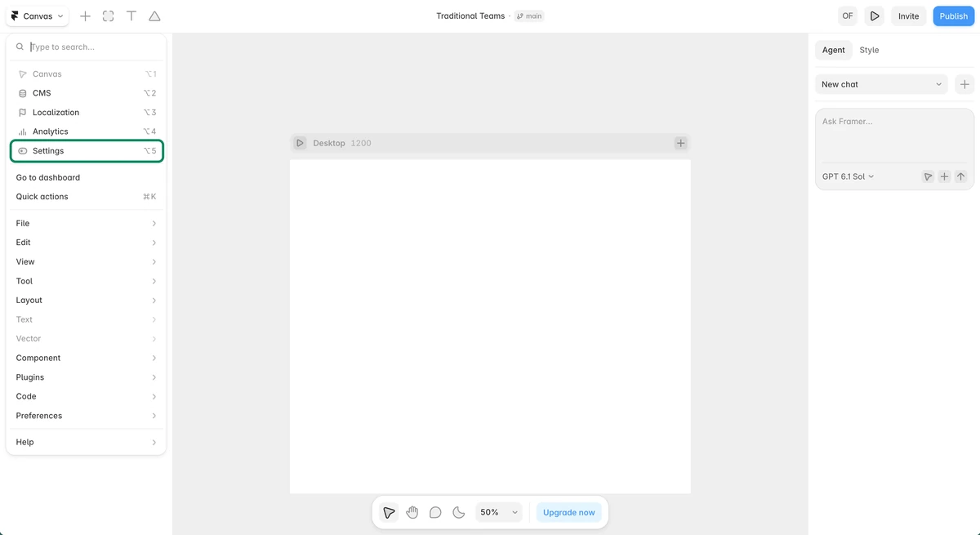This screenshot has width=980, height=535.
Task: Click Go to dashboard
Action: [86, 177]
